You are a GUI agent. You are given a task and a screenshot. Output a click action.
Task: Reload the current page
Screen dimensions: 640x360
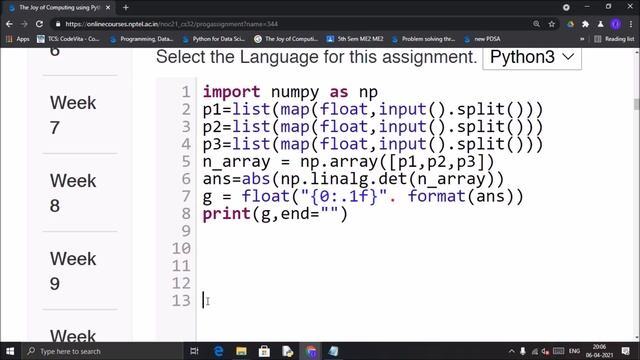[39, 24]
